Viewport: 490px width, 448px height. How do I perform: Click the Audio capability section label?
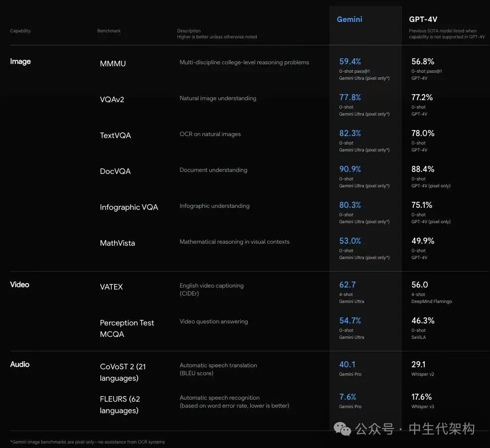coord(19,364)
